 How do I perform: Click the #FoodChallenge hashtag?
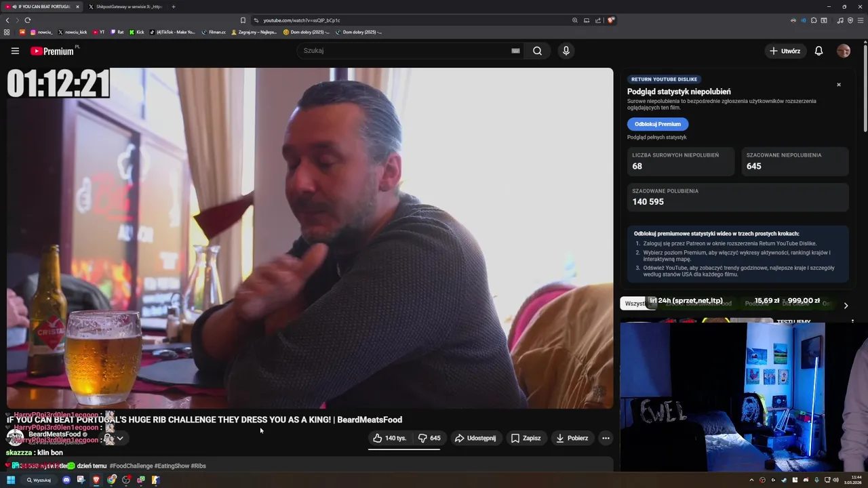tap(131, 466)
